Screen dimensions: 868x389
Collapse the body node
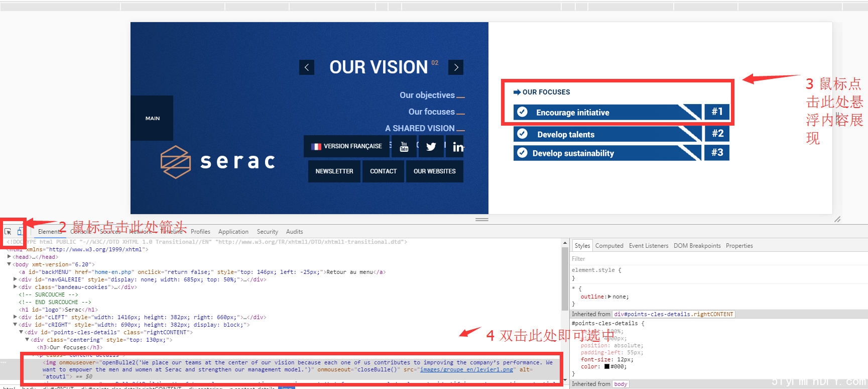point(9,264)
